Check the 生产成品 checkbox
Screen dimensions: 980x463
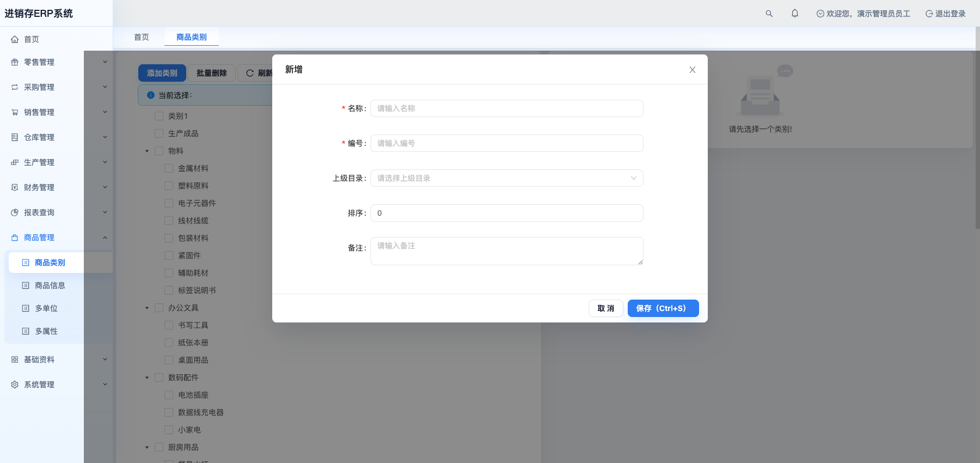159,133
